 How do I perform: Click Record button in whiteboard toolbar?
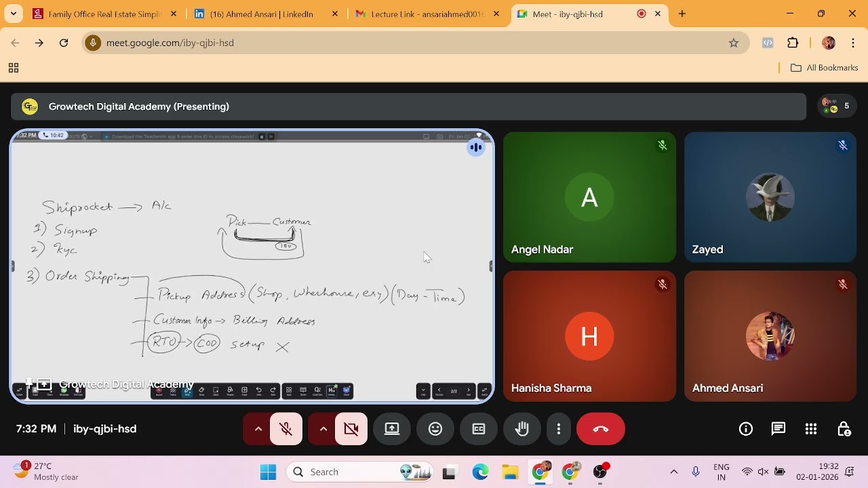159,391
